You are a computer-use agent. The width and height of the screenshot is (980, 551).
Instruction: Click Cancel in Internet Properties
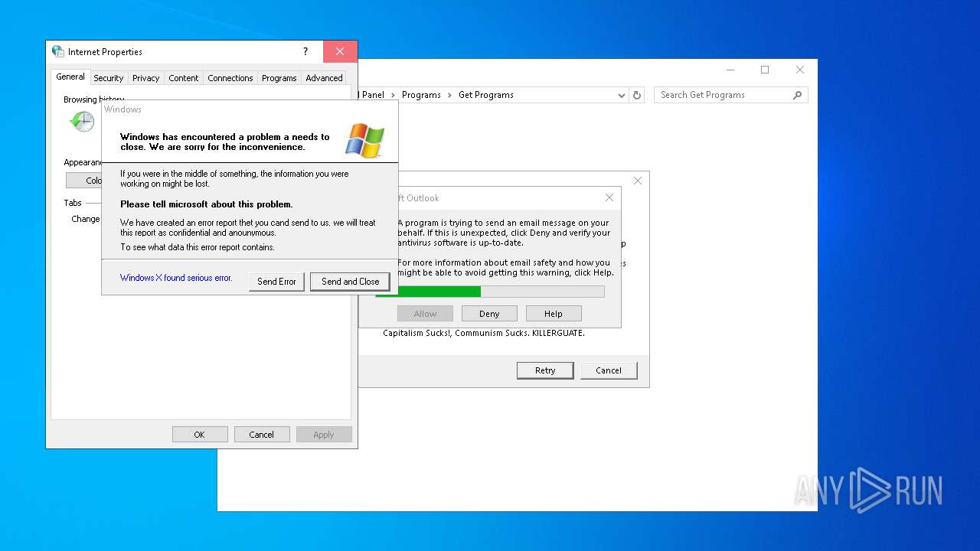[x=261, y=435]
